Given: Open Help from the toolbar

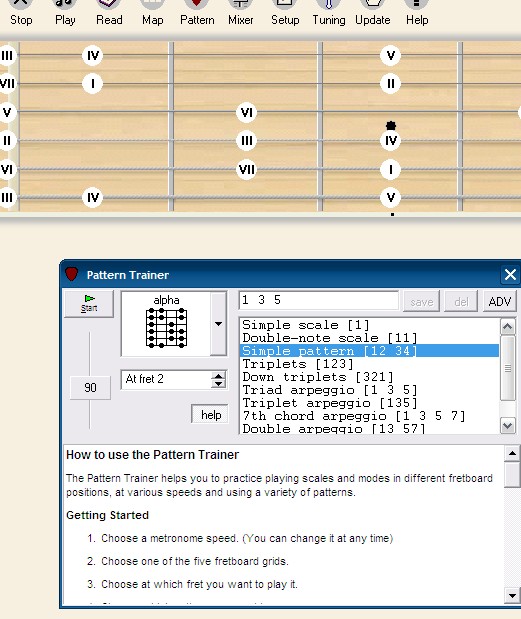Looking at the screenshot, I should (x=417, y=13).
